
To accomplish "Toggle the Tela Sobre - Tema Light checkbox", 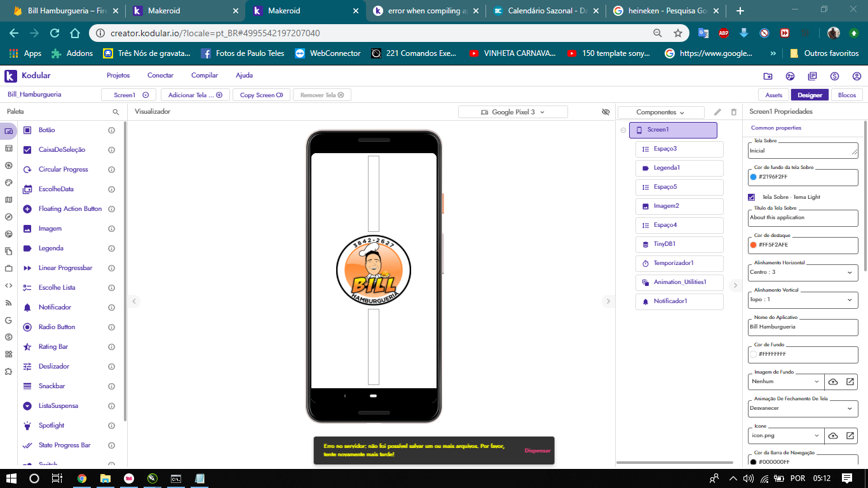I will pos(752,197).
